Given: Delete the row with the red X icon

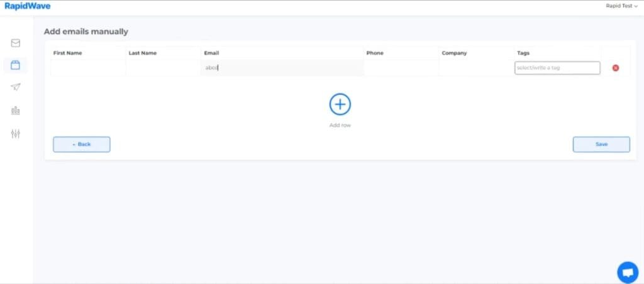Looking at the screenshot, I should [x=615, y=68].
